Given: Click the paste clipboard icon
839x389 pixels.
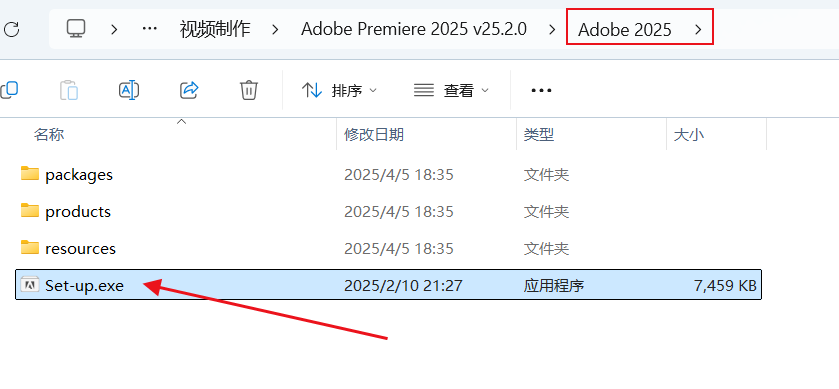Looking at the screenshot, I should [69, 90].
